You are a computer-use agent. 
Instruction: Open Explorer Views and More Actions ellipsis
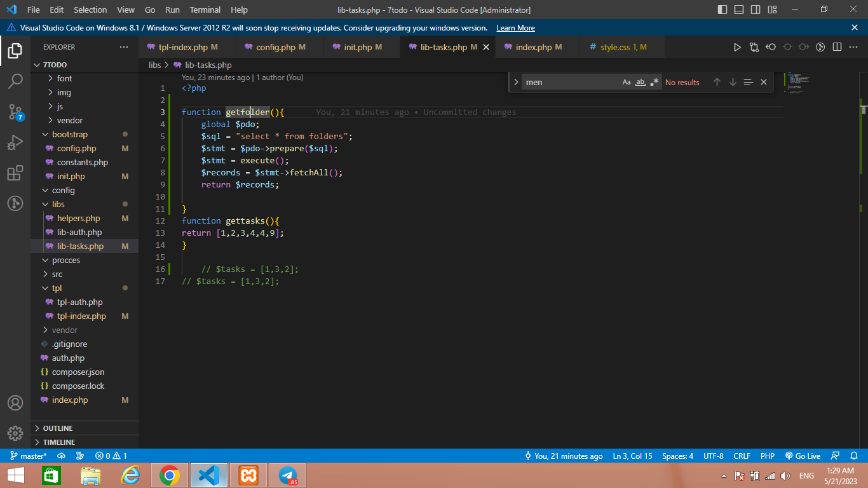pos(124,47)
